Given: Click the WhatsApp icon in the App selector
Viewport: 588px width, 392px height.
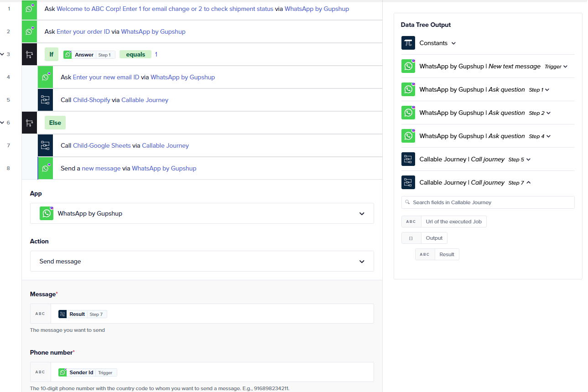Looking at the screenshot, I should 47,213.
